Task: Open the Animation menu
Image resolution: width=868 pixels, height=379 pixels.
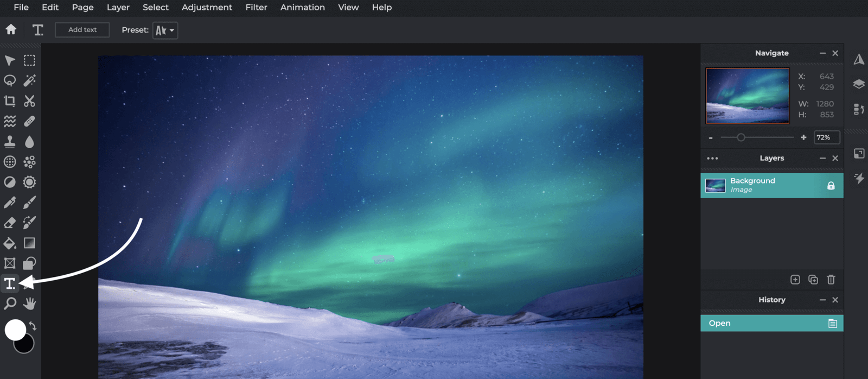Action: point(302,8)
